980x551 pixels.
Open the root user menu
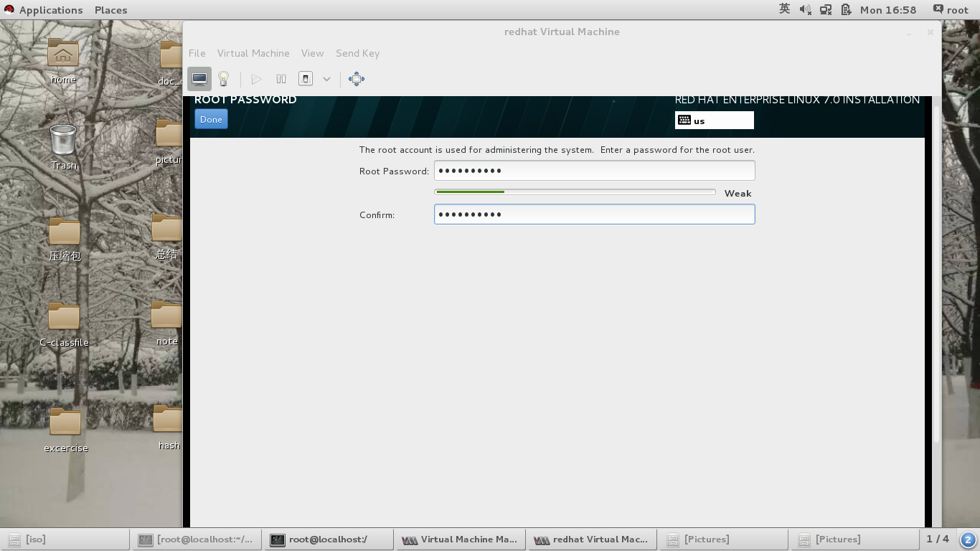click(951, 10)
